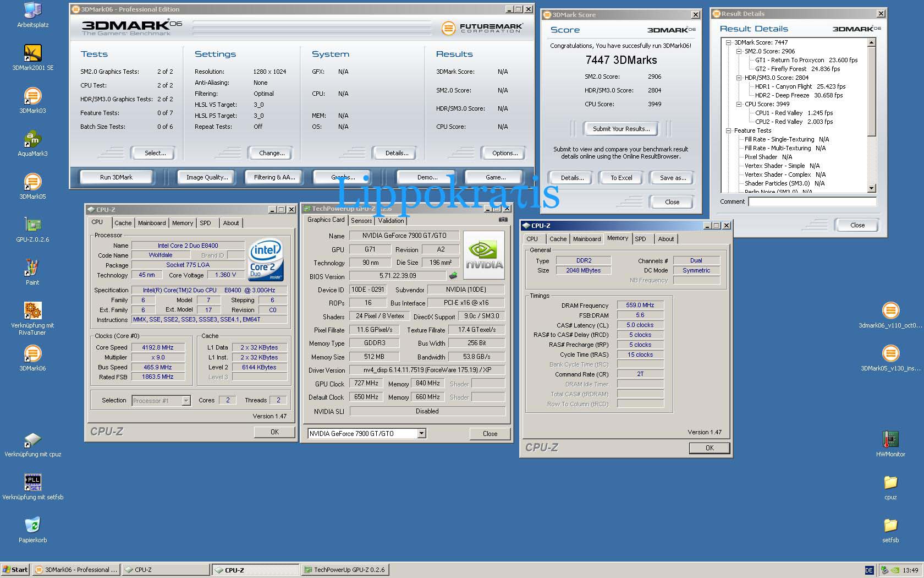
Task: Collapse the HDR/SM3.0 Score: 2804 node
Action: (739, 78)
